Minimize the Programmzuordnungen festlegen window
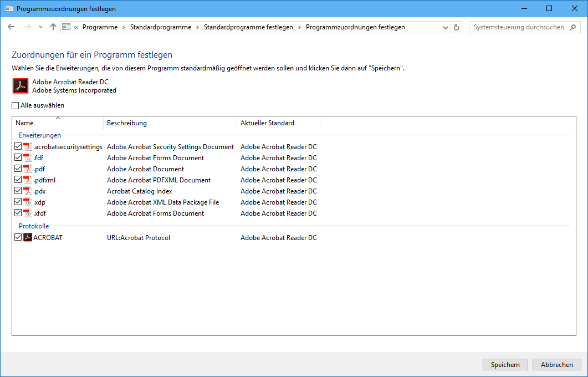This screenshot has height=377, width=588. [x=524, y=8]
